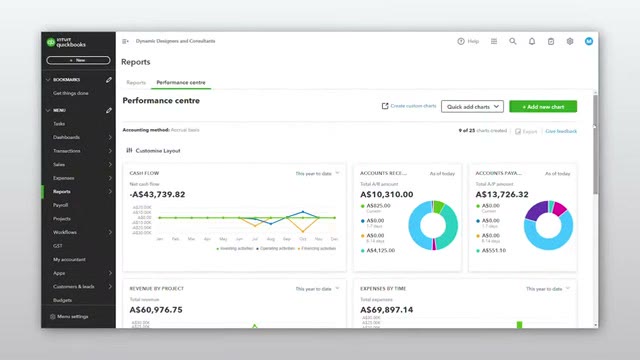Open Get things done bookmark
The image size is (640, 360).
point(71,93)
